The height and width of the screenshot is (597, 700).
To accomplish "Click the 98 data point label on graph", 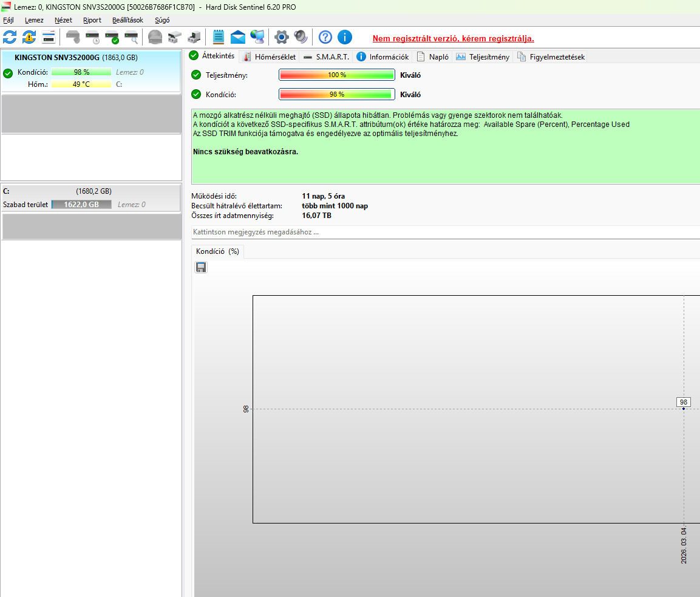I will [684, 402].
